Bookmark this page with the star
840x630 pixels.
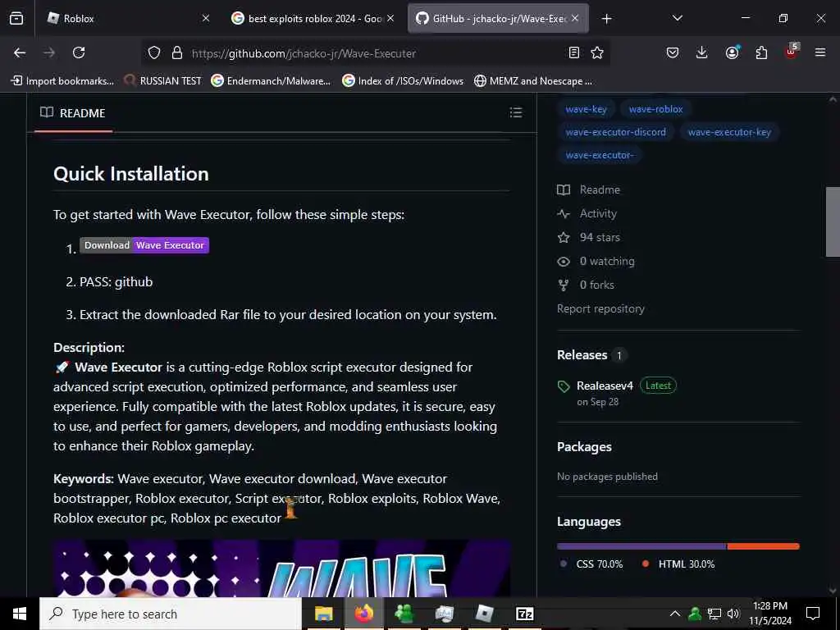[x=597, y=52]
